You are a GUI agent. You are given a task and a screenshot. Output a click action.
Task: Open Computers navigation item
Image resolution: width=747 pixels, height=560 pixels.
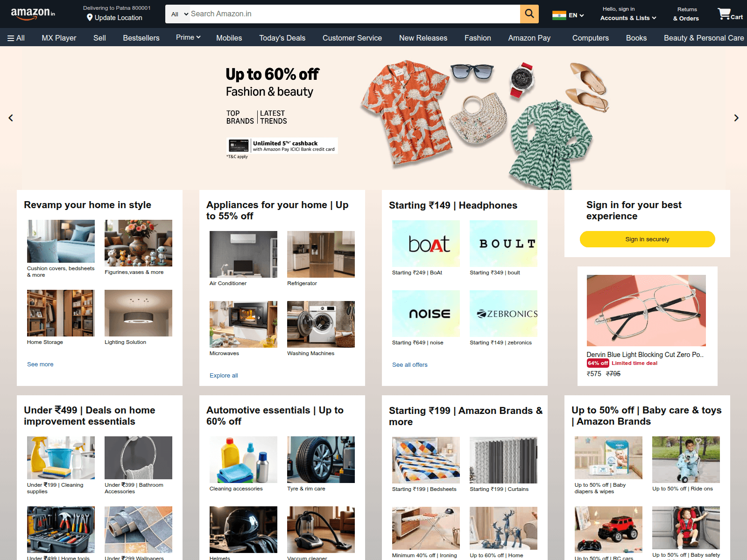point(590,38)
